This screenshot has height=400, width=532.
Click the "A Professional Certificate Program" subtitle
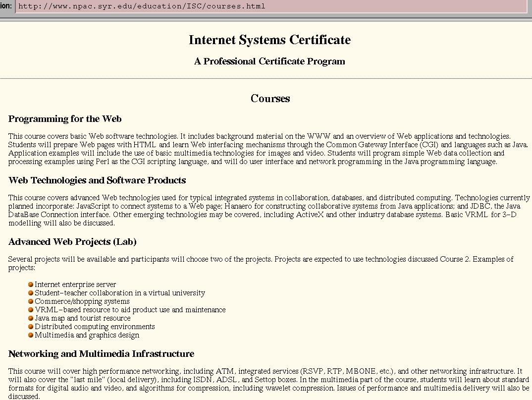tap(270, 61)
